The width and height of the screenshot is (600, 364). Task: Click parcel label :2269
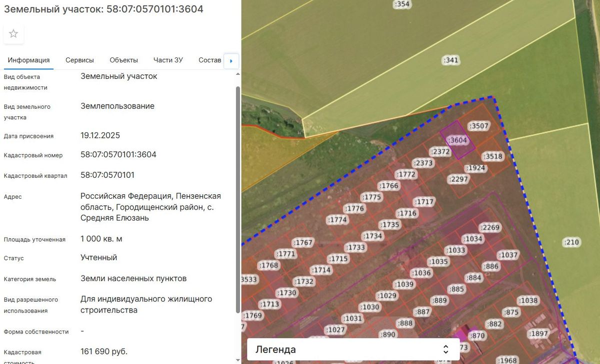click(x=489, y=228)
